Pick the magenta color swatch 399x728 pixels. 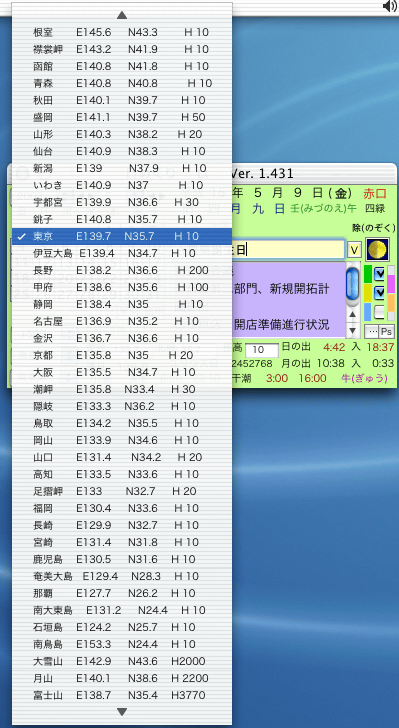tap(391, 284)
